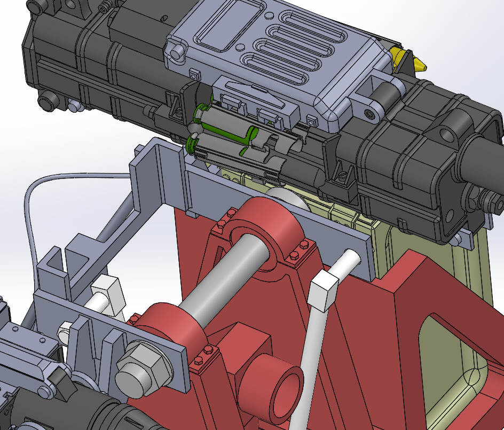Screen dimensions: 504x430
Task: Select the ribbed blue-gray cover plate
Action: coord(278,59)
